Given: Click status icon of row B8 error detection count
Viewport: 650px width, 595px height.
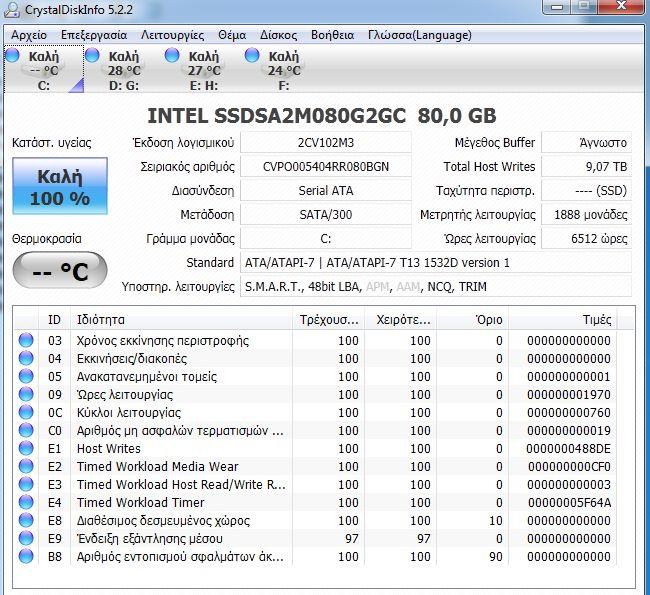Looking at the screenshot, I should click(x=26, y=556).
